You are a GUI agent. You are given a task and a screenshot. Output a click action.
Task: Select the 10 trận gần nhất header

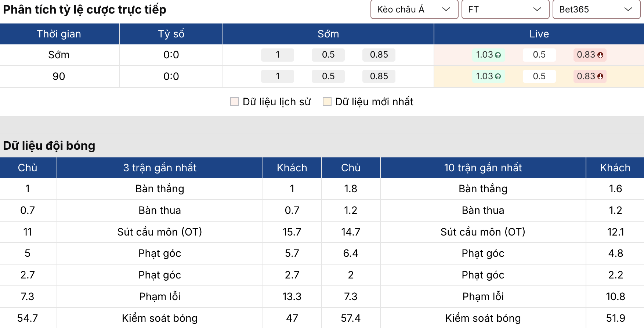483,168
